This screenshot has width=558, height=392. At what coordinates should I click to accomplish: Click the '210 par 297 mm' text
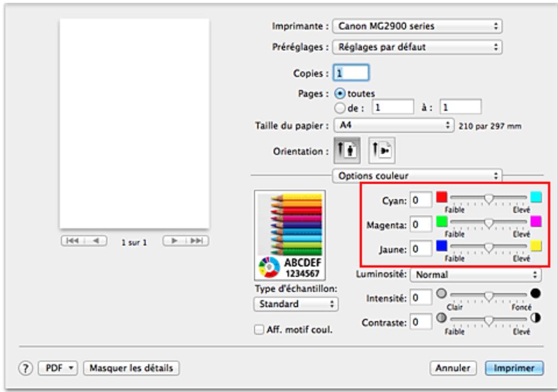[490, 126]
